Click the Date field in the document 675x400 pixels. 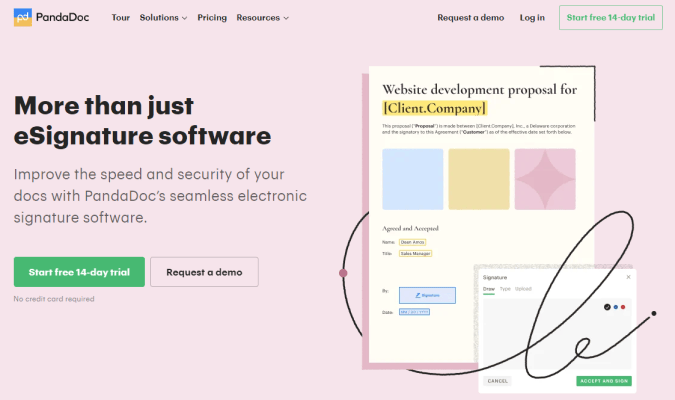[414, 312]
